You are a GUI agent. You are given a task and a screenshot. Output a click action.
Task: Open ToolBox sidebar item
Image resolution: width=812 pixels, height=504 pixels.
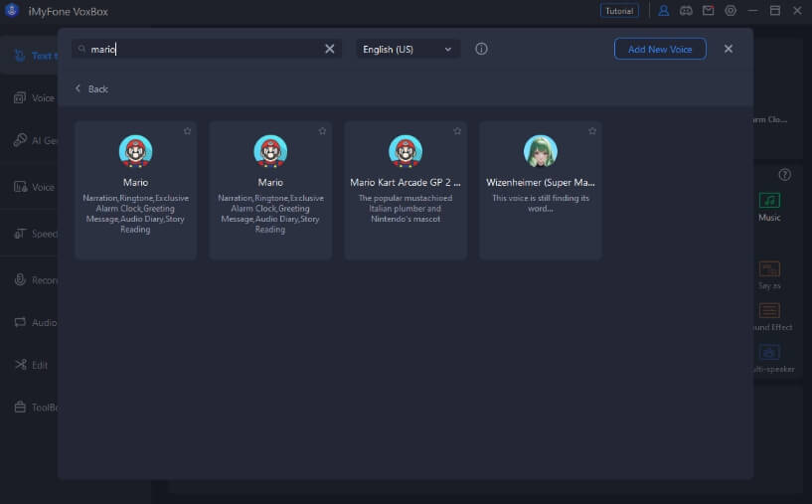pos(35,408)
